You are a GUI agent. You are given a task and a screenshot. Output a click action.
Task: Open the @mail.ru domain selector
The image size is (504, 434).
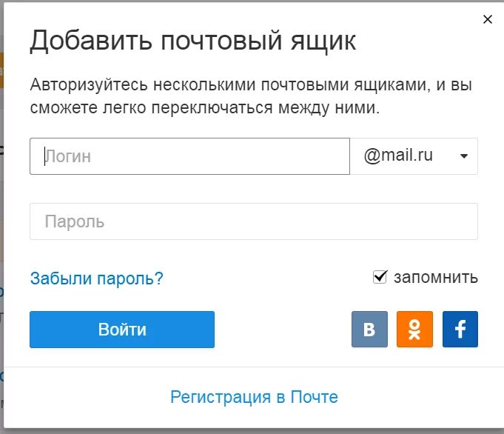point(414,156)
